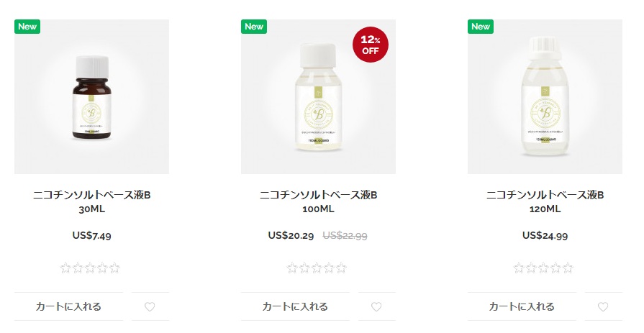Screen dimensions: 644x333
Task: View the brown 30ML bottle image
Action: [x=91, y=97]
